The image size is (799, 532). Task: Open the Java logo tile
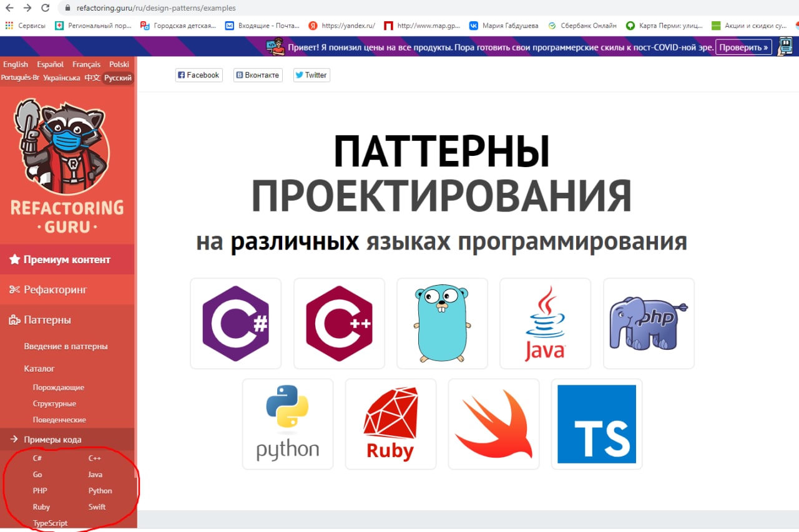pos(546,323)
